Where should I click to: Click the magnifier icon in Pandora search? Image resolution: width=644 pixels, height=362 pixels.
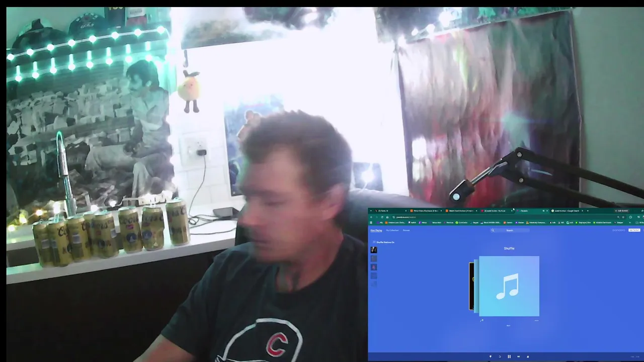[x=493, y=230]
